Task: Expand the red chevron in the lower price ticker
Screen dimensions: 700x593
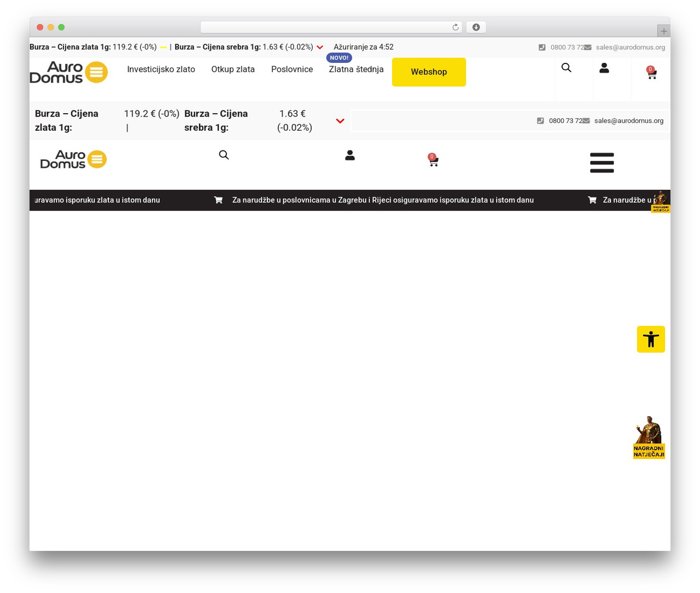Action: point(340,121)
